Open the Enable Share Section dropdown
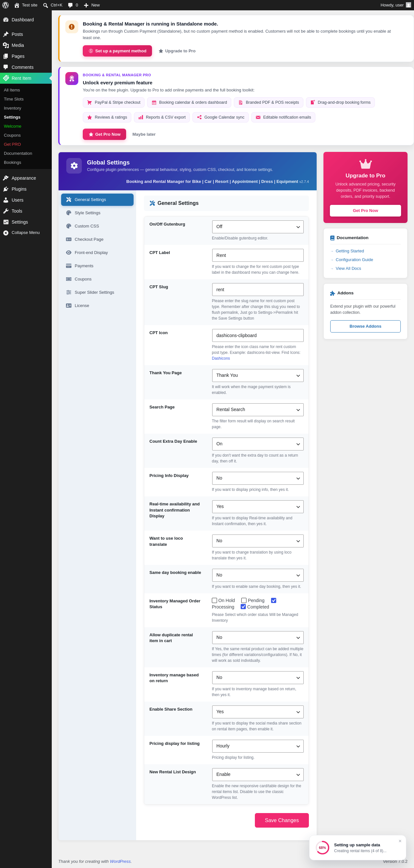This screenshot has height=868, width=414. [x=257, y=712]
